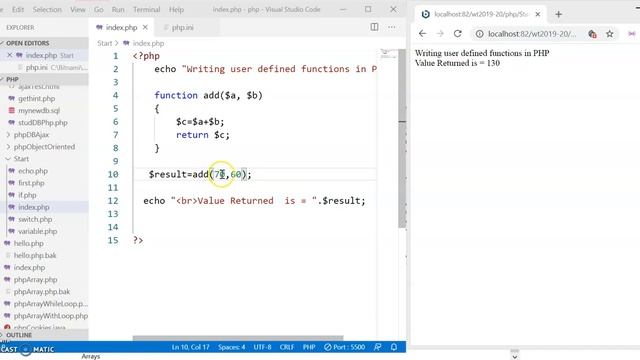Open phpArray.php.bak file

(42, 292)
